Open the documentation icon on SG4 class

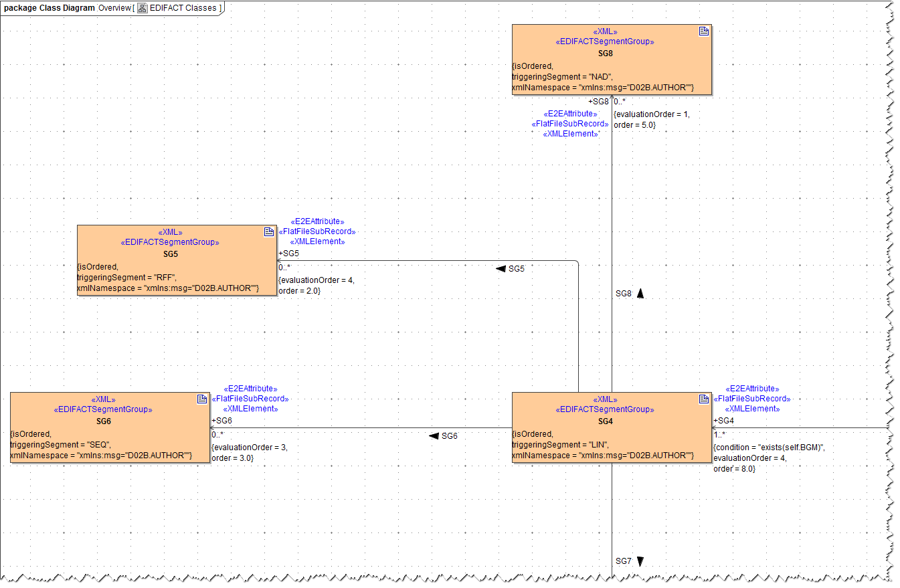[703, 399]
